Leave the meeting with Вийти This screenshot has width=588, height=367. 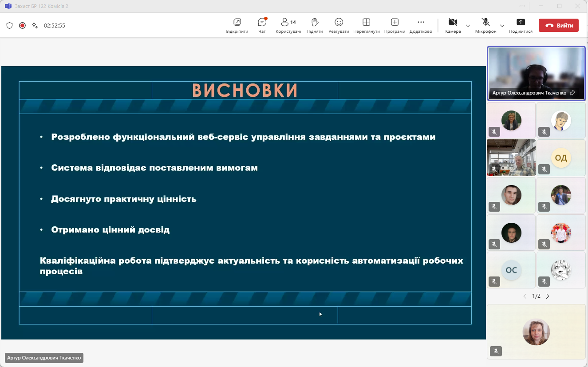pyautogui.click(x=558, y=25)
